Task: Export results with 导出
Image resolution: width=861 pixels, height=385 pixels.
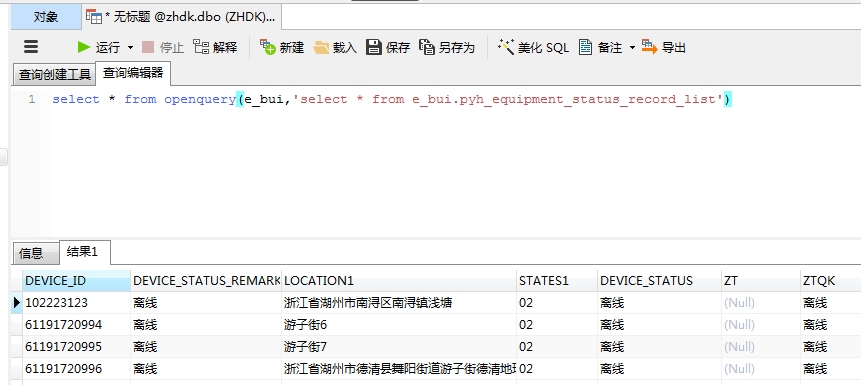Action: tap(664, 47)
